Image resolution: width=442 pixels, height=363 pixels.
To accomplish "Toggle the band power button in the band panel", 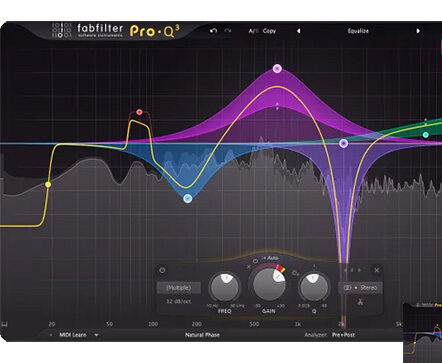I will click(162, 270).
